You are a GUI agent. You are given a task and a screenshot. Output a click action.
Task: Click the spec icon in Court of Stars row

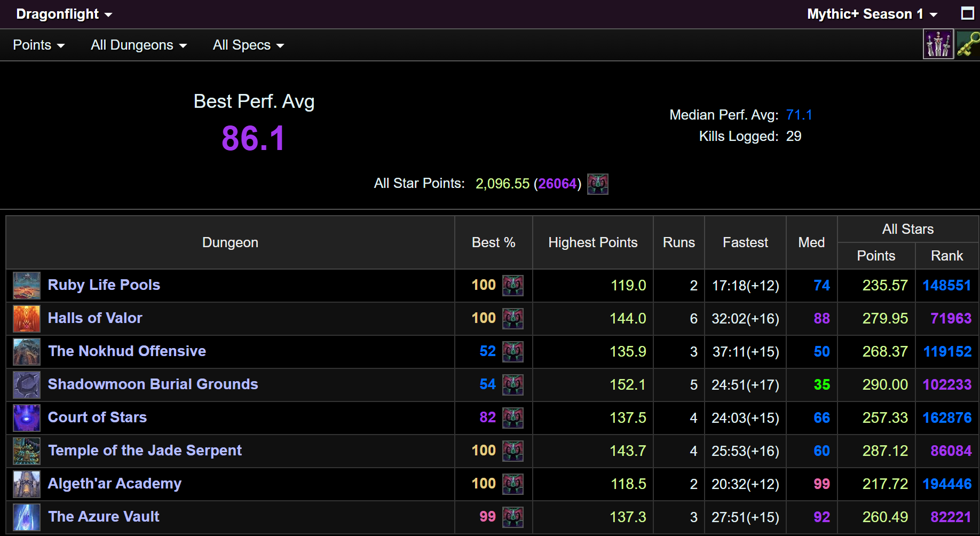tap(513, 418)
